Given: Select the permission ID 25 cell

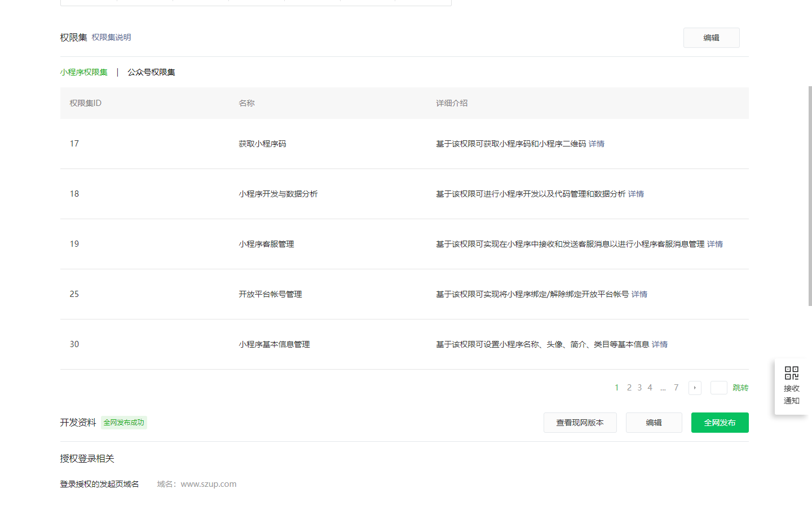Looking at the screenshot, I should [74, 294].
